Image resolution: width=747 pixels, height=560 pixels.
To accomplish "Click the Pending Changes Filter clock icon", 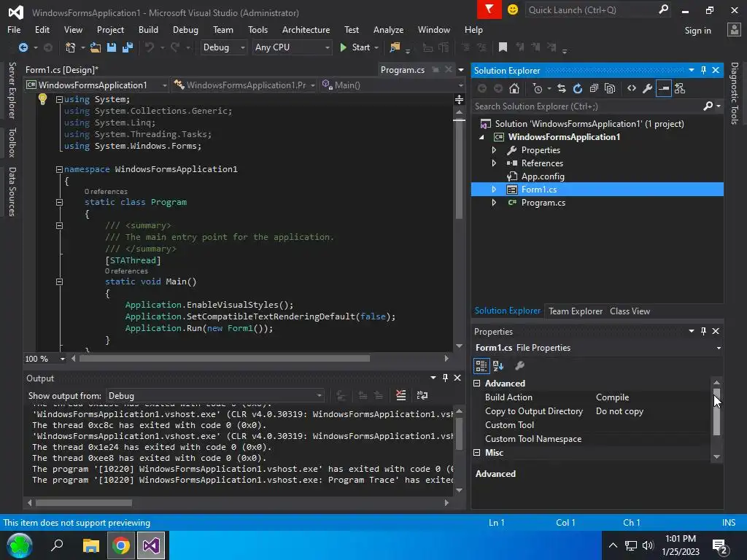I will pos(538,88).
